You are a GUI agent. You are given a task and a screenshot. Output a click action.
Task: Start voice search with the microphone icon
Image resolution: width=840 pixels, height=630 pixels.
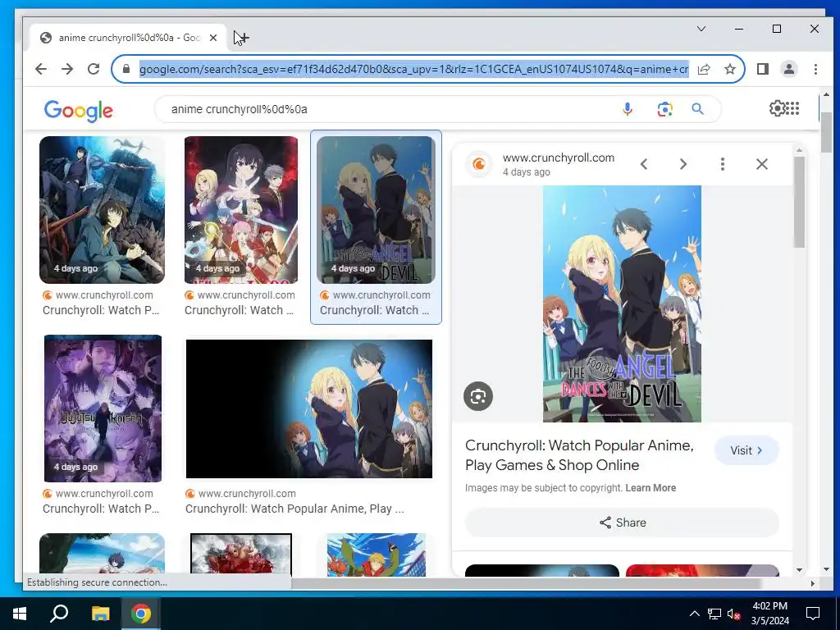(628, 109)
